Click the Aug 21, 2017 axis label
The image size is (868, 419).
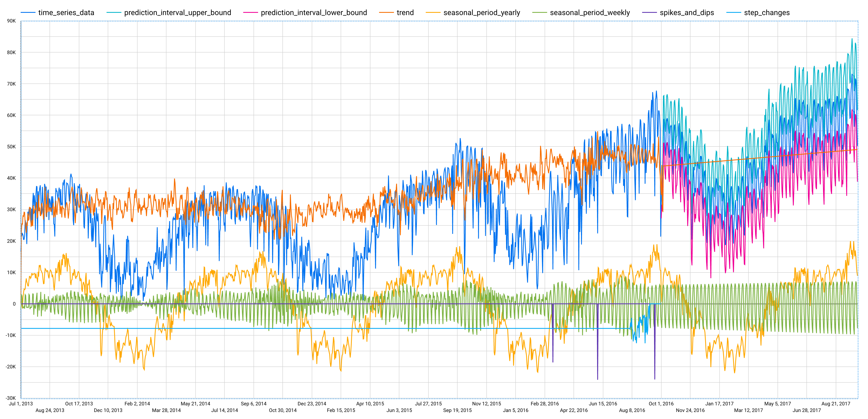(x=836, y=404)
